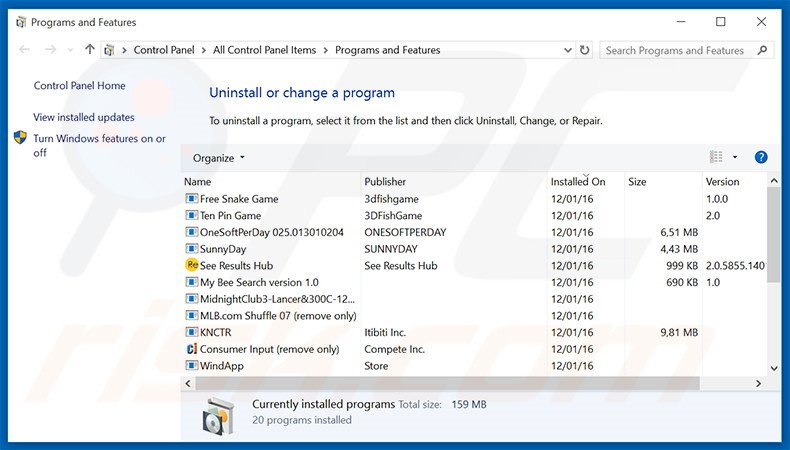
Task: Select the WindApp program entry
Action: tap(222, 365)
